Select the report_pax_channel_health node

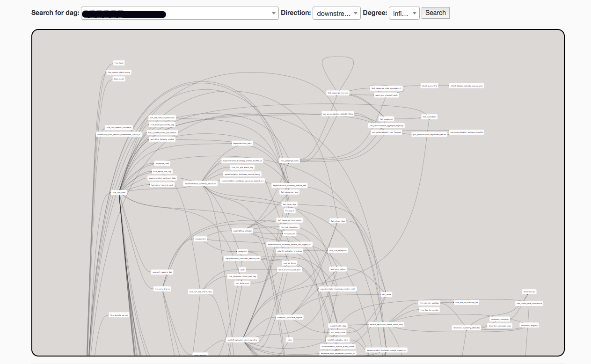387,95
